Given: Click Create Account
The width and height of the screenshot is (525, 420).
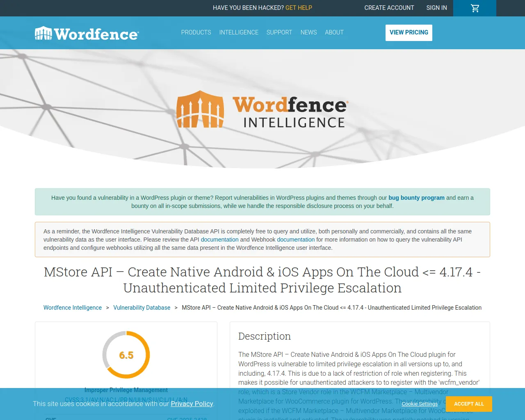Looking at the screenshot, I should 389,8.
